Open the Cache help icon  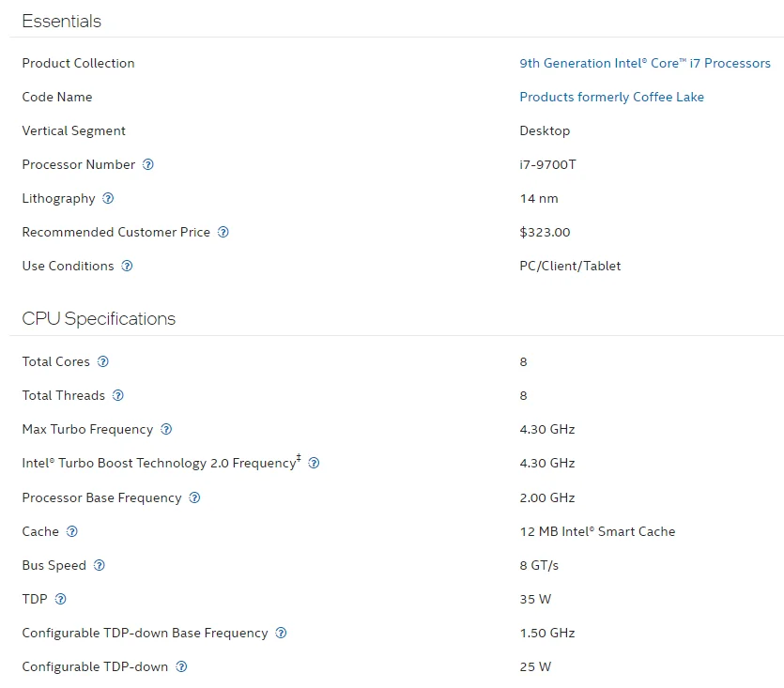pyautogui.click(x=72, y=531)
